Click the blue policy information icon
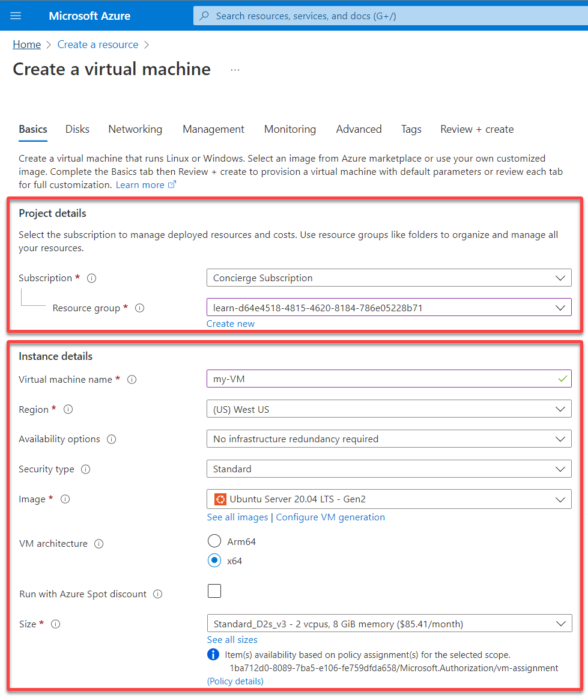The image size is (588, 700). 213,654
